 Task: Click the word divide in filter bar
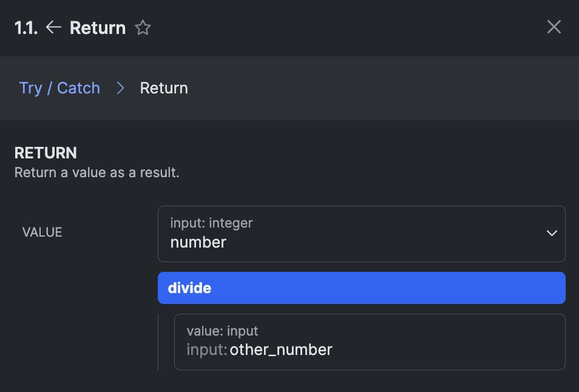(189, 288)
